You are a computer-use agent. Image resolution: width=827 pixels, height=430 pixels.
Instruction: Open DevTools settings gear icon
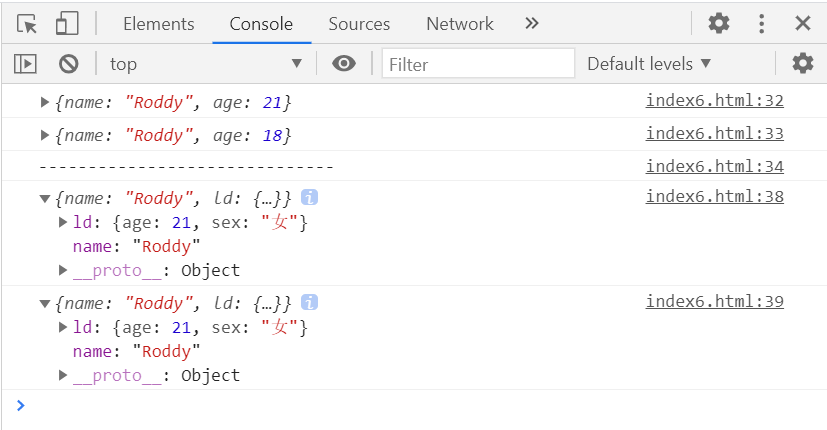coord(718,24)
